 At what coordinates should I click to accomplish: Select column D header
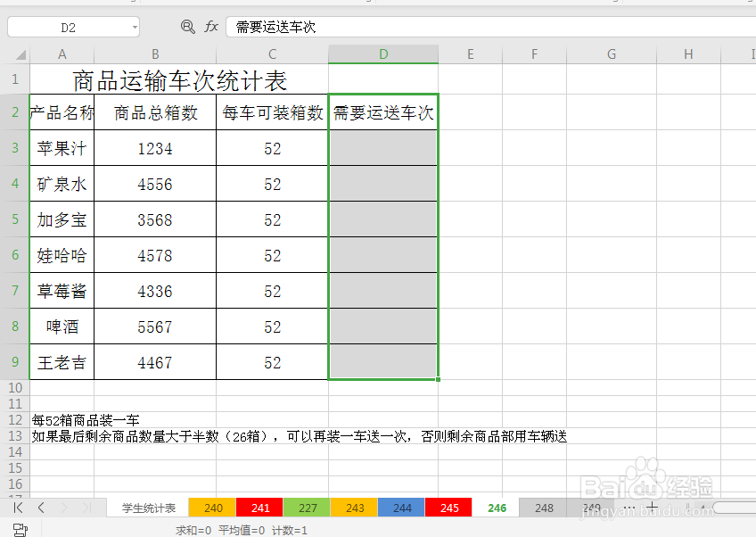tap(383, 54)
